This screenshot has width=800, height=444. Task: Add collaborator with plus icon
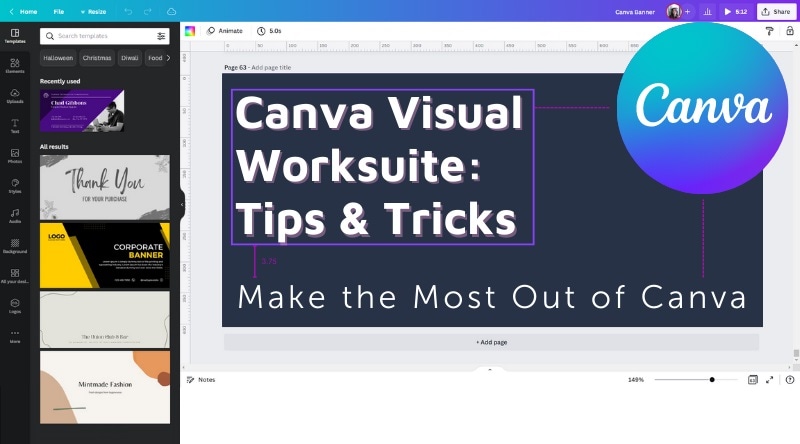(687, 11)
